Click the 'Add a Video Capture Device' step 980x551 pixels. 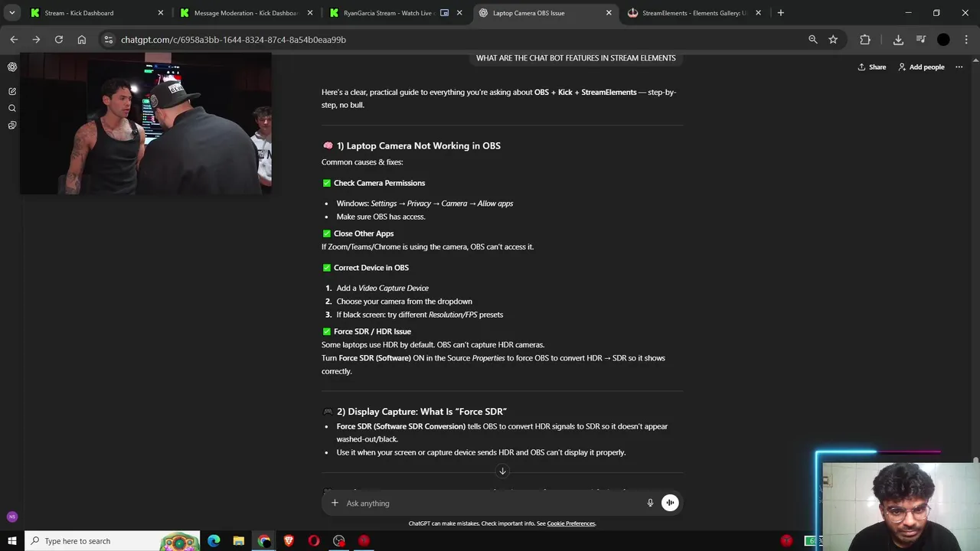[382, 289]
